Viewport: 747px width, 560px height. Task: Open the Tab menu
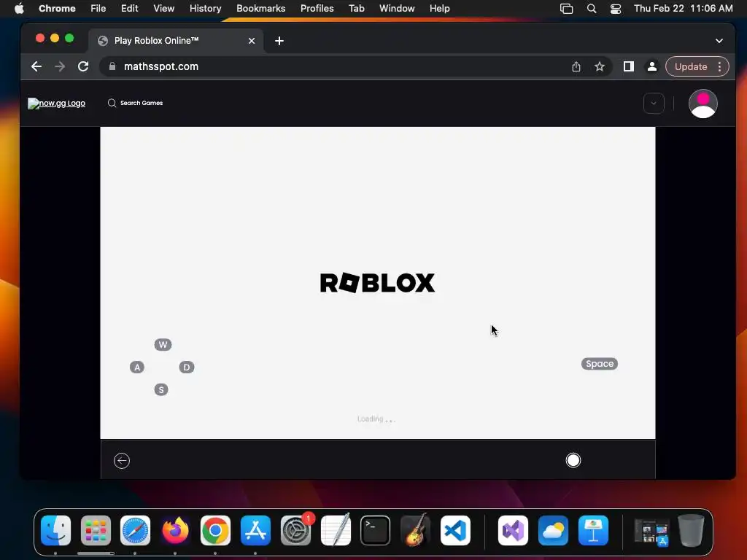coord(356,9)
